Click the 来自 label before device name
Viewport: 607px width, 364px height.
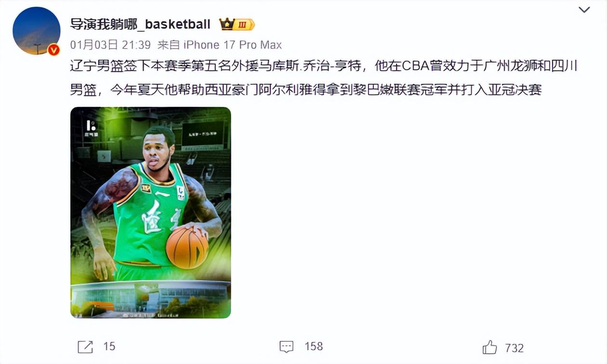(169, 45)
